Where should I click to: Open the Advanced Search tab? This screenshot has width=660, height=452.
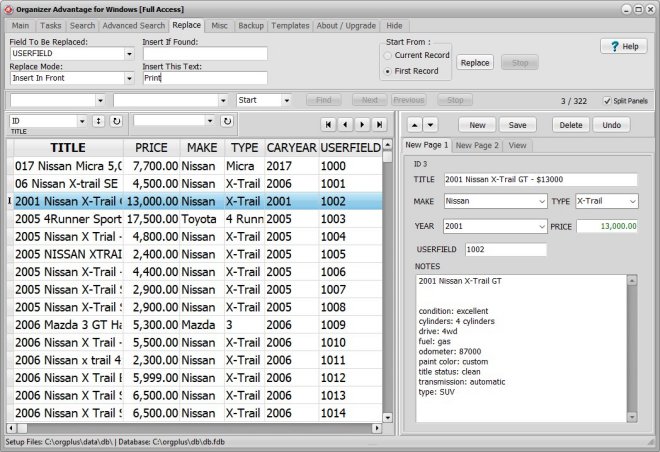point(134,26)
